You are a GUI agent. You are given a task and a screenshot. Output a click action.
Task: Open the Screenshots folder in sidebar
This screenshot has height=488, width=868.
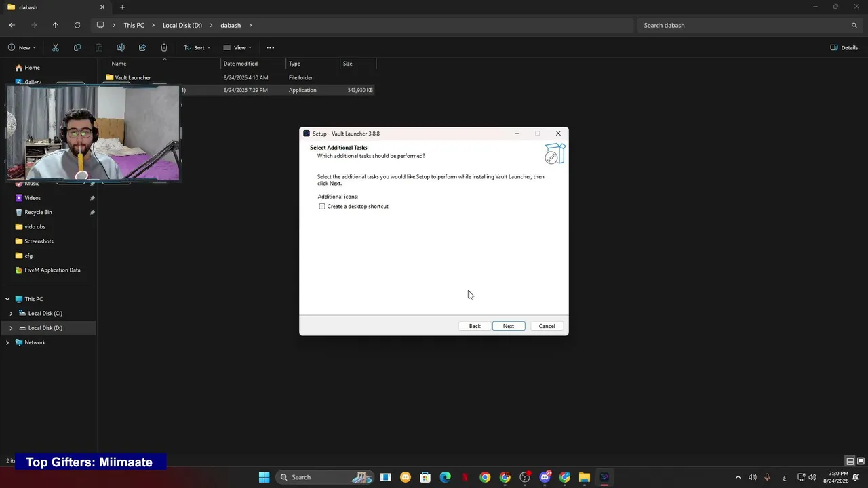(x=39, y=241)
